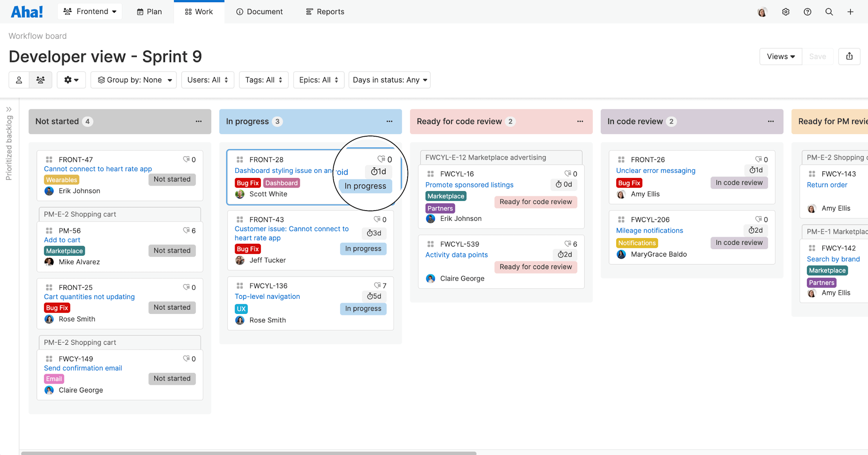Image resolution: width=868 pixels, height=455 pixels.
Task: Switch to the Reports tab
Action: (x=324, y=12)
